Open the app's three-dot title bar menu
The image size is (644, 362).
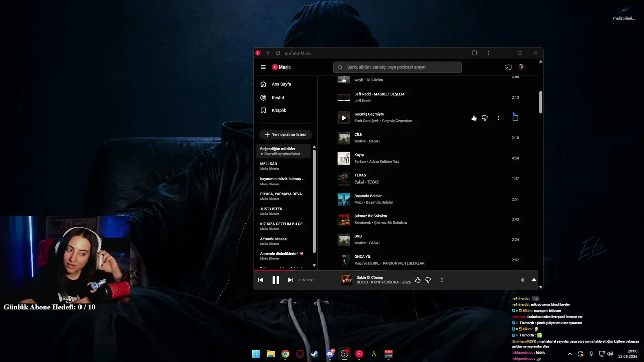tap(488, 53)
